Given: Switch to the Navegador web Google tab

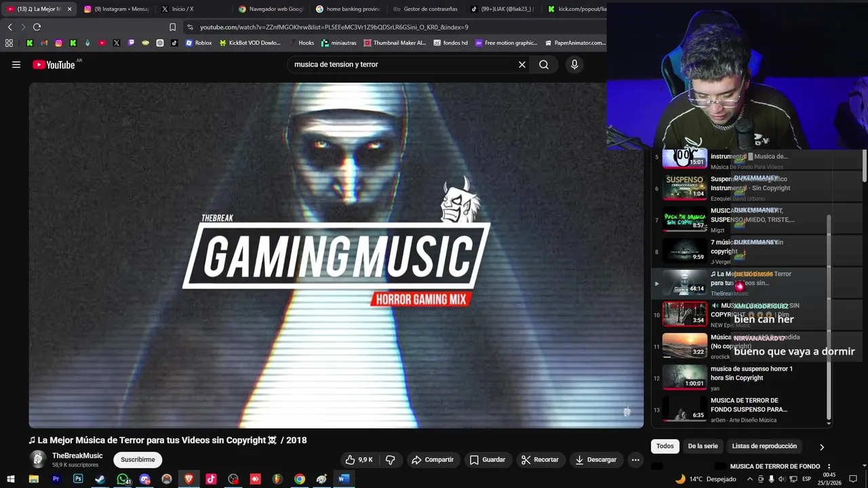Looking at the screenshot, I should (271, 9).
